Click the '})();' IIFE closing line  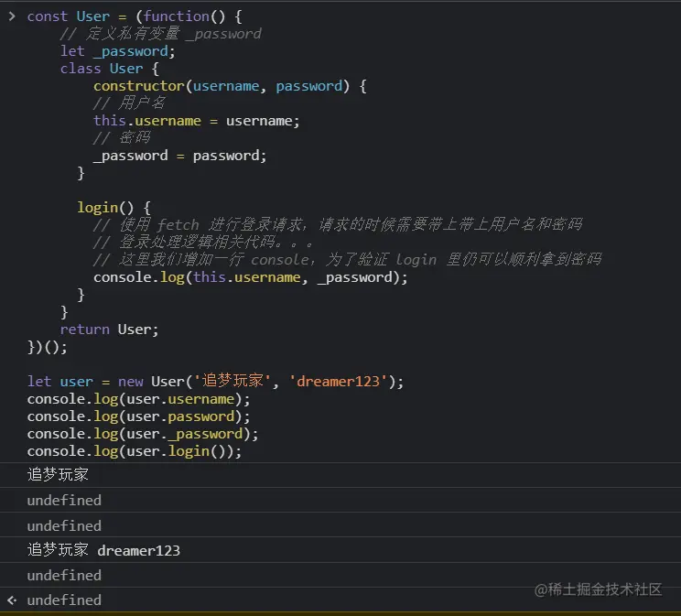pyautogui.click(x=48, y=347)
